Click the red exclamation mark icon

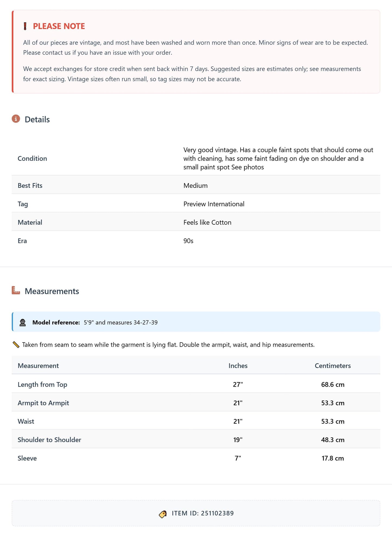coord(25,26)
